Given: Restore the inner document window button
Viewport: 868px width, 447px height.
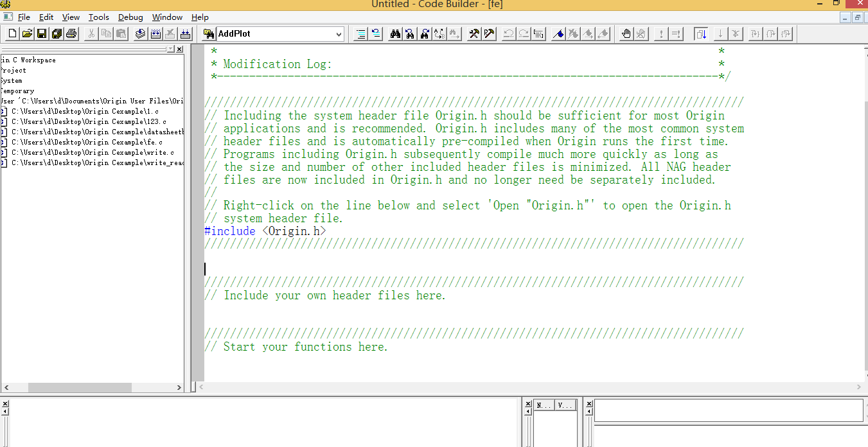Looking at the screenshot, I should pyautogui.click(x=857, y=17).
